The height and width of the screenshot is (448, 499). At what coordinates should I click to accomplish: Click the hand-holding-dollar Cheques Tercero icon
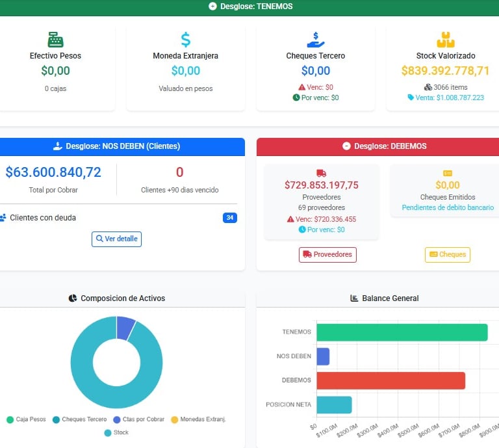tap(315, 40)
